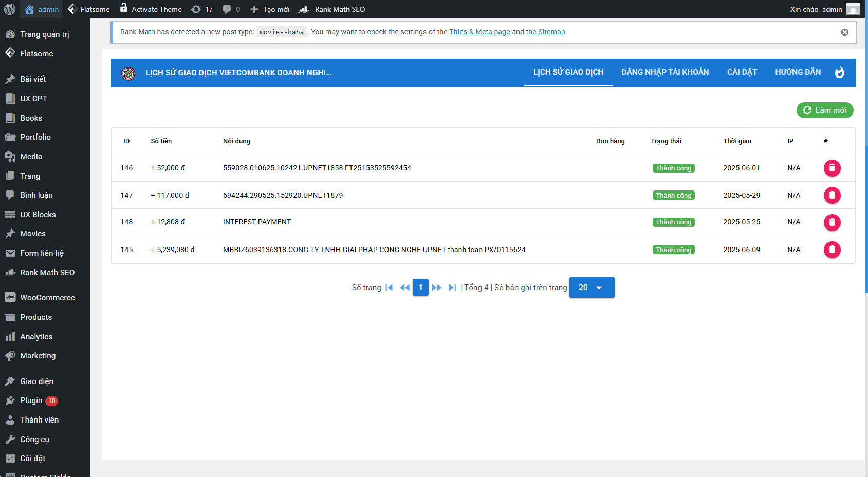Viewport: 868px width, 477px height.
Task: Switch to the blue header Cài đặt tab
Action: (742, 72)
